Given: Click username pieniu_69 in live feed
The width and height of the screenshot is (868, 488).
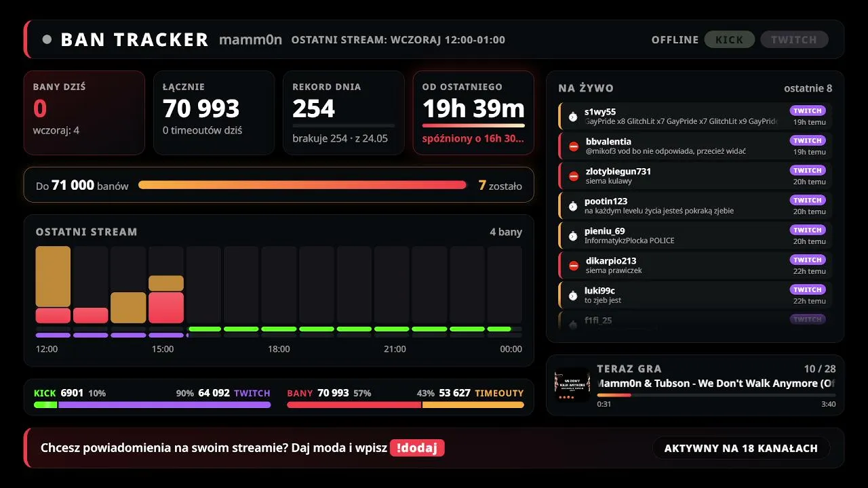Looking at the screenshot, I should coord(604,231).
